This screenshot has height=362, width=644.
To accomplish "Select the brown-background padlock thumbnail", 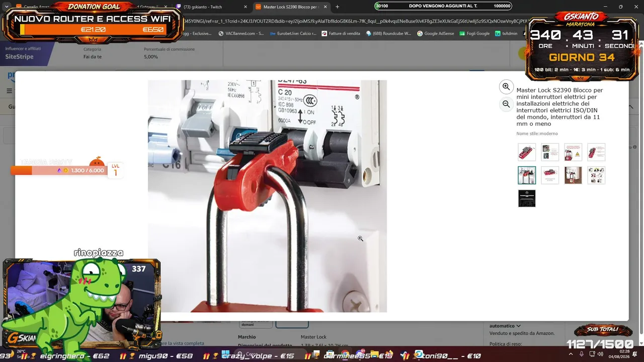I will click(573, 175).
